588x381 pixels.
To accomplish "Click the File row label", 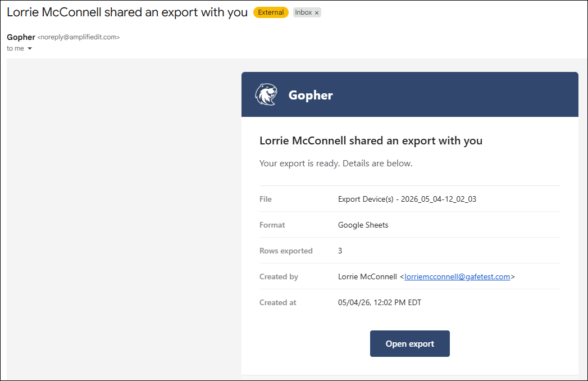I will point(266,199).
